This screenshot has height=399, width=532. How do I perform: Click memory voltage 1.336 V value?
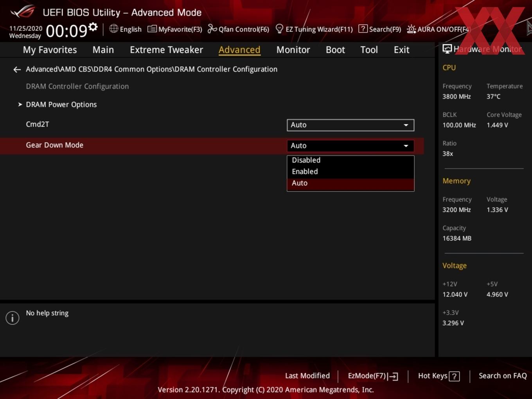497,210
